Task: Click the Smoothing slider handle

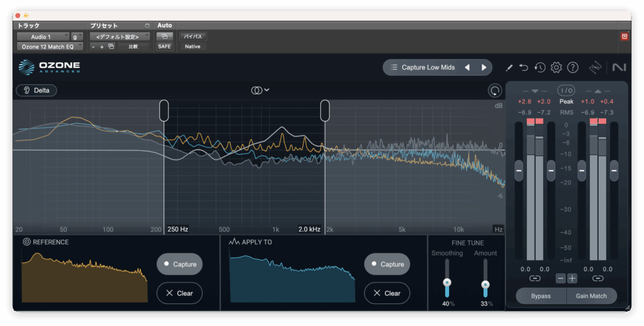Action: 447,283
